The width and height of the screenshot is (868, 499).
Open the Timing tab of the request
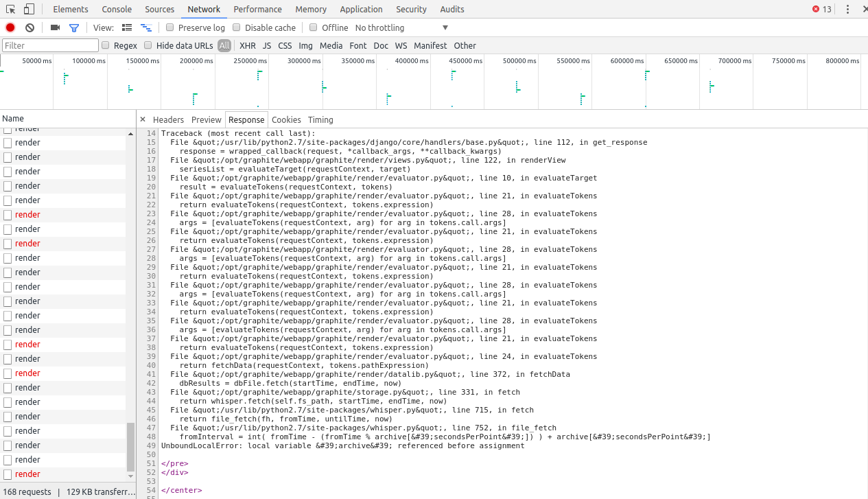(320, 119)
